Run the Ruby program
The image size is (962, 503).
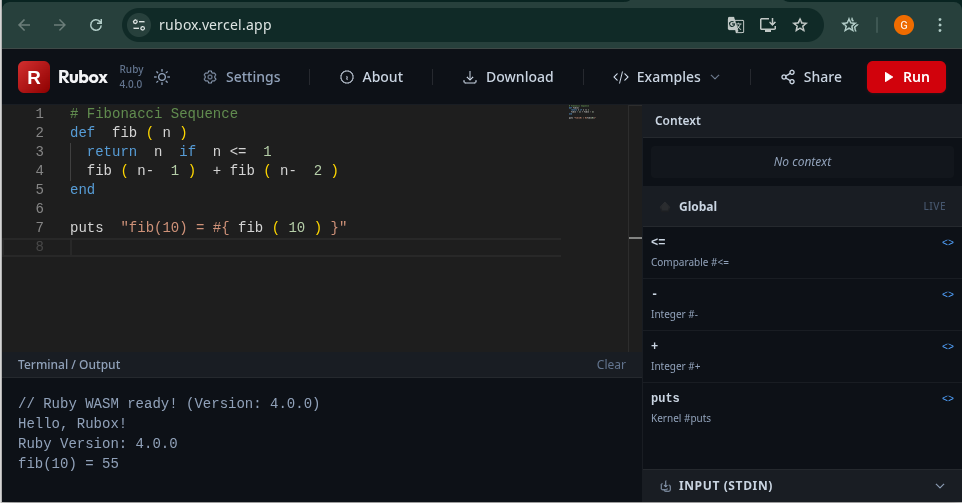tap(905, 77)
